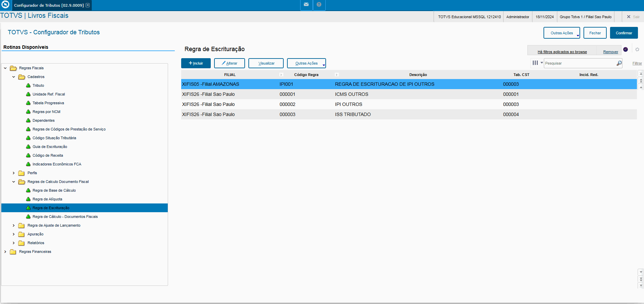Click the sort arrow icon next to Código Regra header

pyautogui.click(x=336, y=75)
